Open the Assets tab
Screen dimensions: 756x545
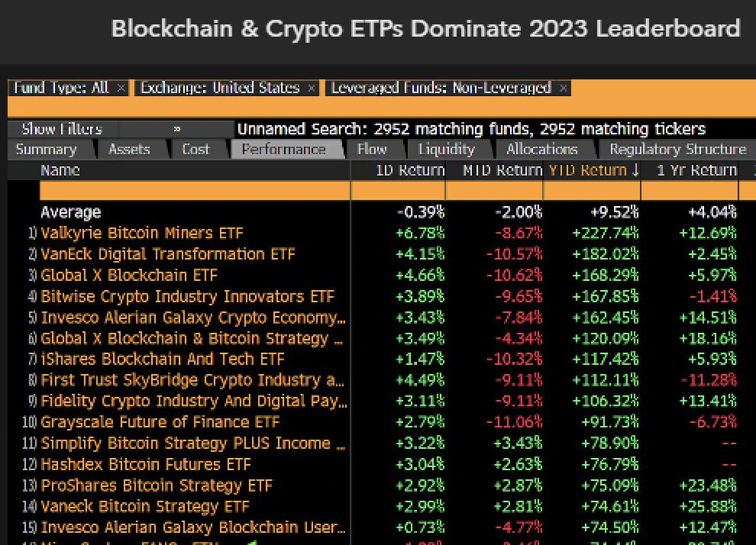129,150
